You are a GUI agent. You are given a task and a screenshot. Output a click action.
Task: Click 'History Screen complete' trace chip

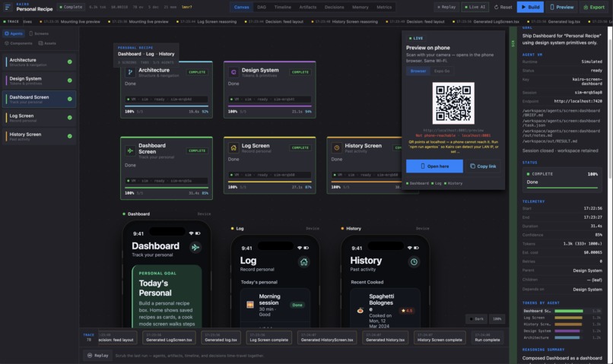(440, 338)
